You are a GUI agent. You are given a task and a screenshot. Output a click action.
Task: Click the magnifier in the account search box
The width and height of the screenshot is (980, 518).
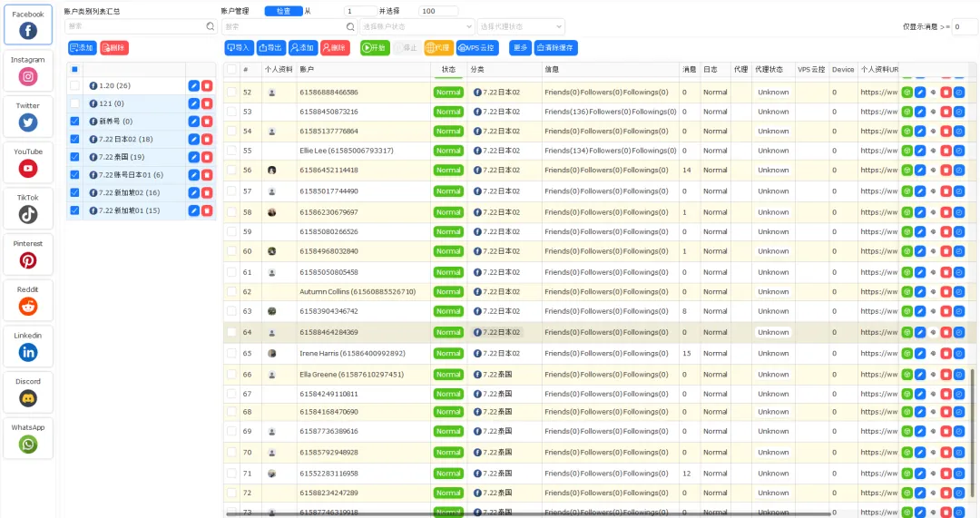[x=350, y=27]
